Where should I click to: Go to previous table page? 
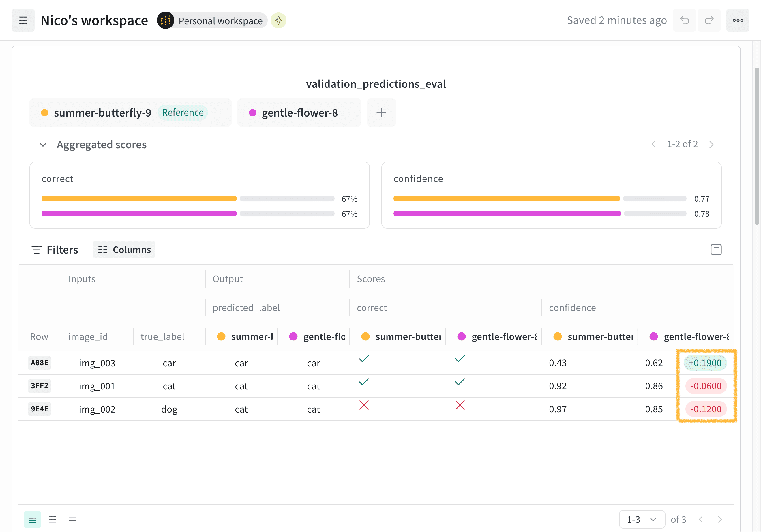(701, 519)
